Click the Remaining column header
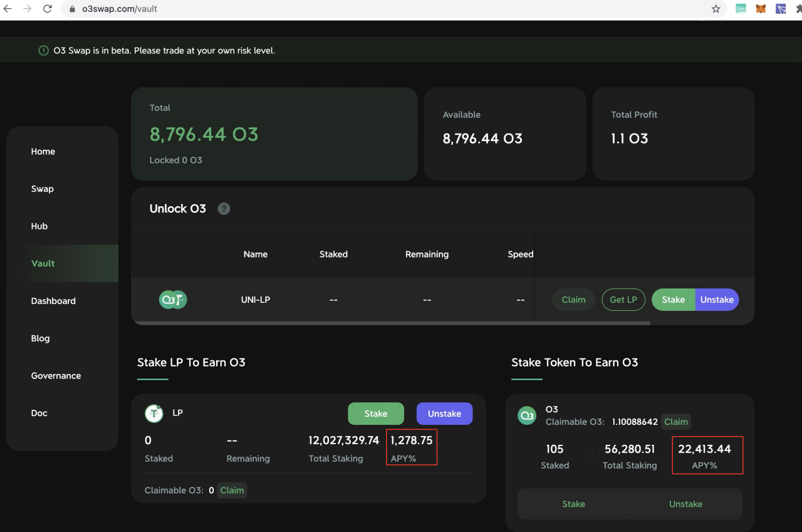 point(427,254)
